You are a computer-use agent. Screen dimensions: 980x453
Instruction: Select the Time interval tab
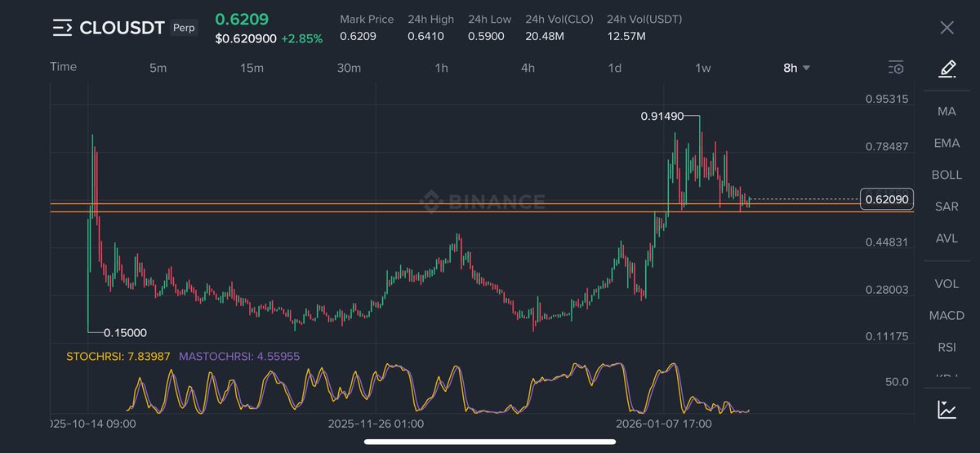click(64, 67)
